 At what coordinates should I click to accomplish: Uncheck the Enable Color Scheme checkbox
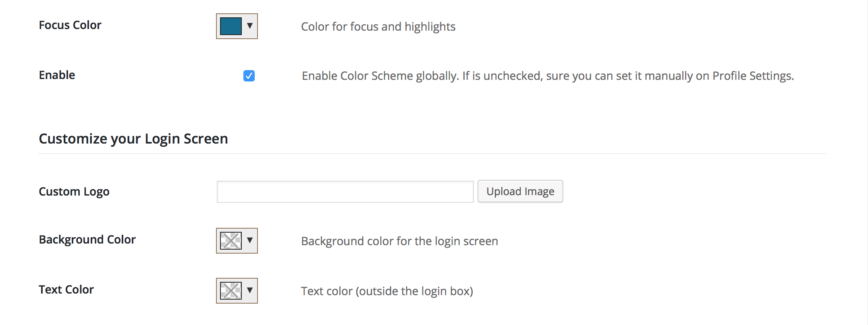click(249, 76)
